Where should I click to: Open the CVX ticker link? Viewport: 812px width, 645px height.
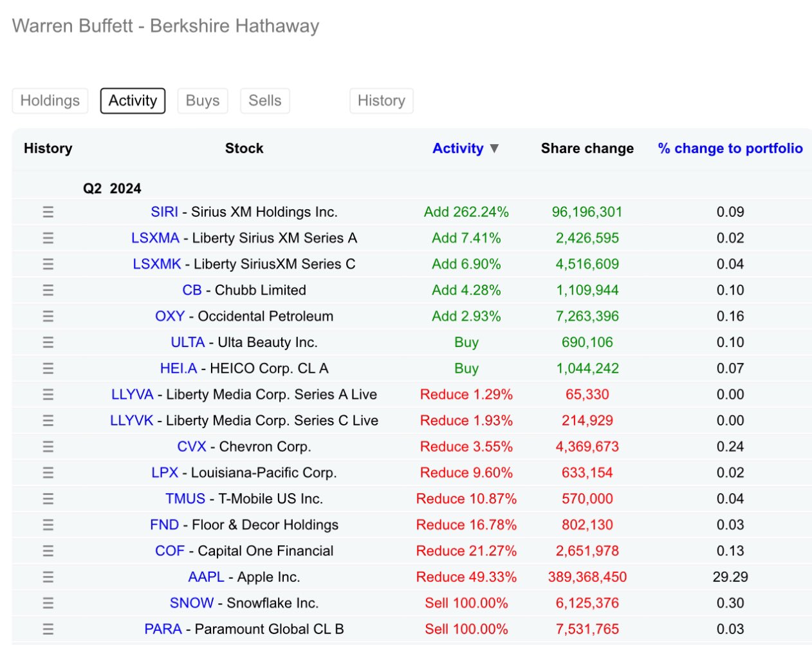[x=192, y=447]
